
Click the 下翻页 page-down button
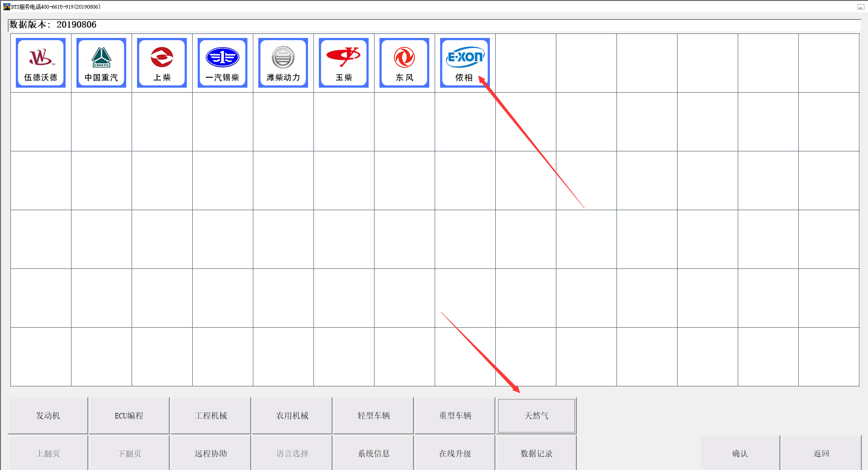pyautogui.click(x=129, y=453)
